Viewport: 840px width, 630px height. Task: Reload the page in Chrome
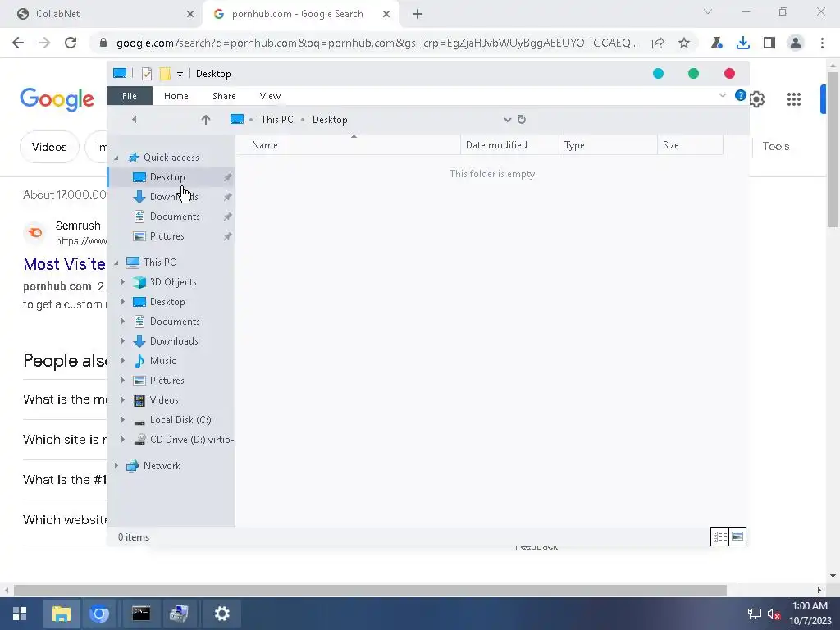click(71, 43)
